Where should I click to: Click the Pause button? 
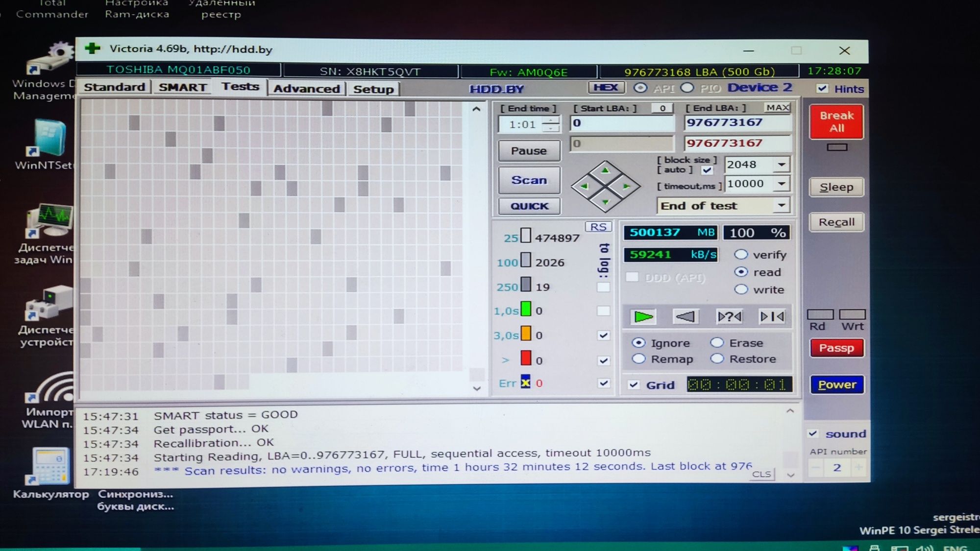(x=529, y=150)
